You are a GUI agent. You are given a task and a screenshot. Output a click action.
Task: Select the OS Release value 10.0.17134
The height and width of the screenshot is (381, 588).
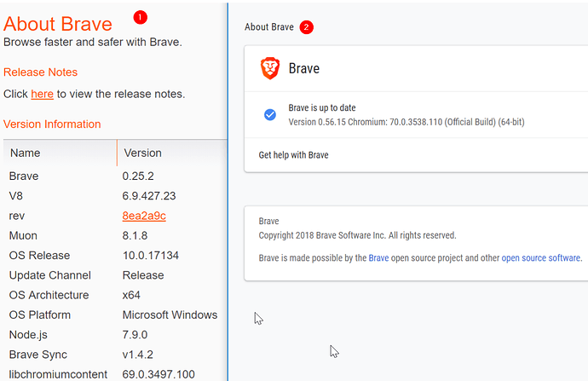[151, 256]
